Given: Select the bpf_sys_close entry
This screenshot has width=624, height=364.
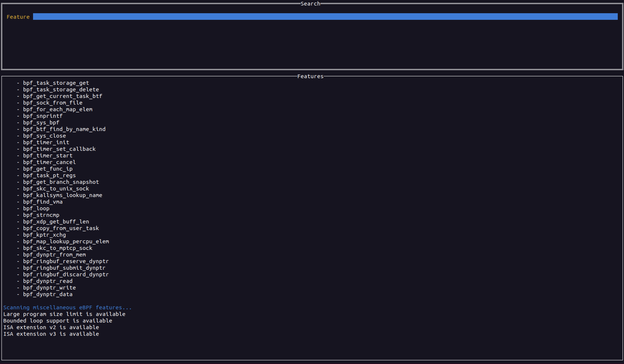Looking at the screenshot, I should [x=45, y=136].
